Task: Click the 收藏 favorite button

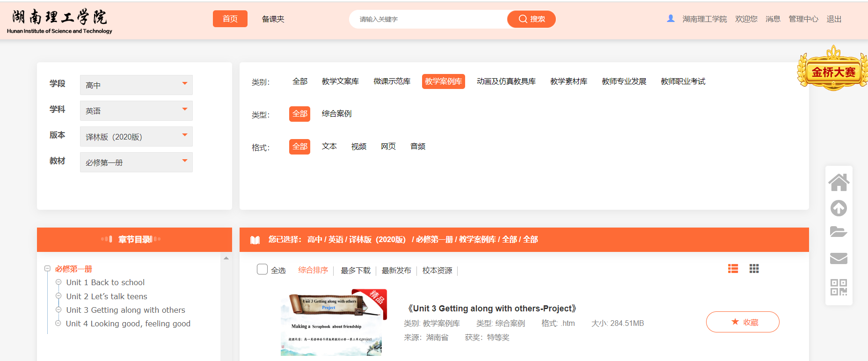Action: (743, 322)
